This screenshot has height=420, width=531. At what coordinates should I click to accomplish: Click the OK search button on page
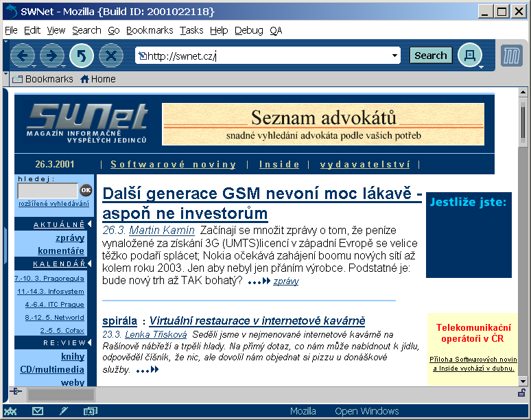86,190
